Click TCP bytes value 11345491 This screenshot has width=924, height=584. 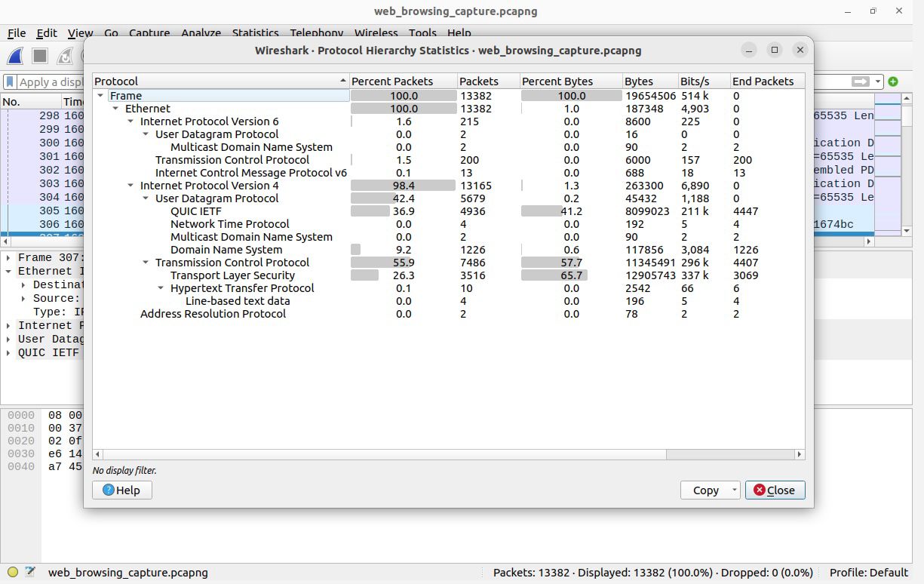coord(649,263)
